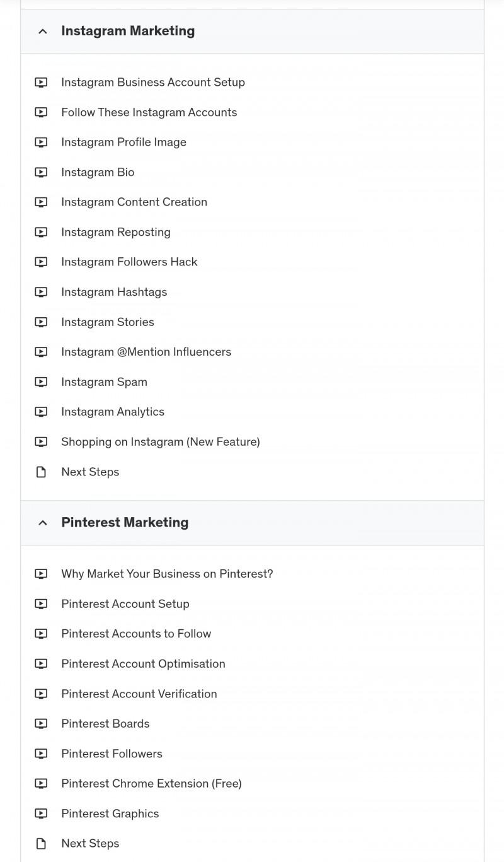
Task: Open Pinterest Account Optimisation lecture
Action: 143,663
